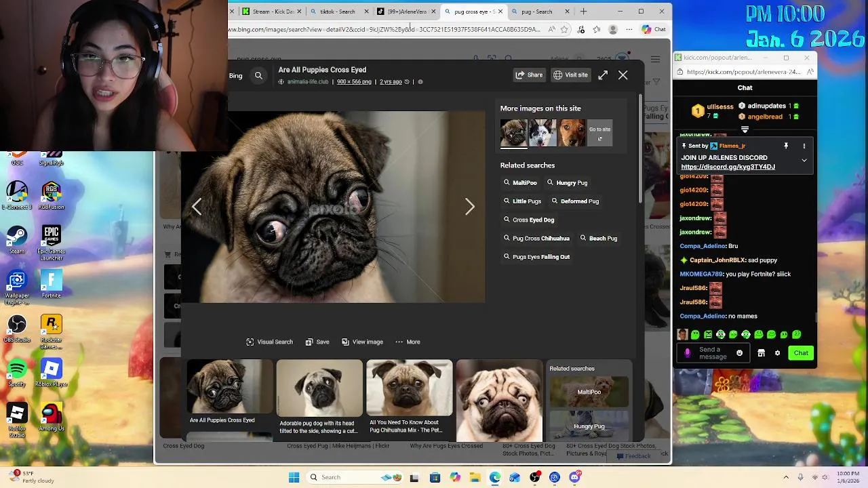The width and height of the screenshot is (868, 488).
Task: Open husky thumbnail in More images
Action: pyautogui.click(x=542, y=133)
